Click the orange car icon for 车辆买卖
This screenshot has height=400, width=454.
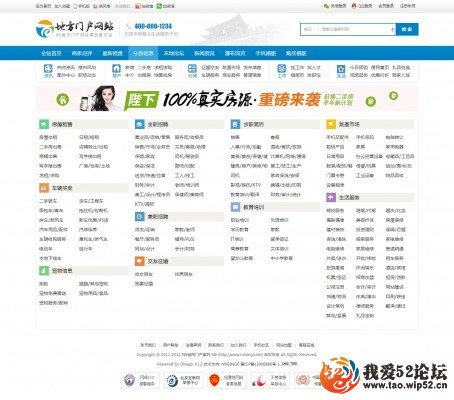pyautogui.click(x=44, y=188)
